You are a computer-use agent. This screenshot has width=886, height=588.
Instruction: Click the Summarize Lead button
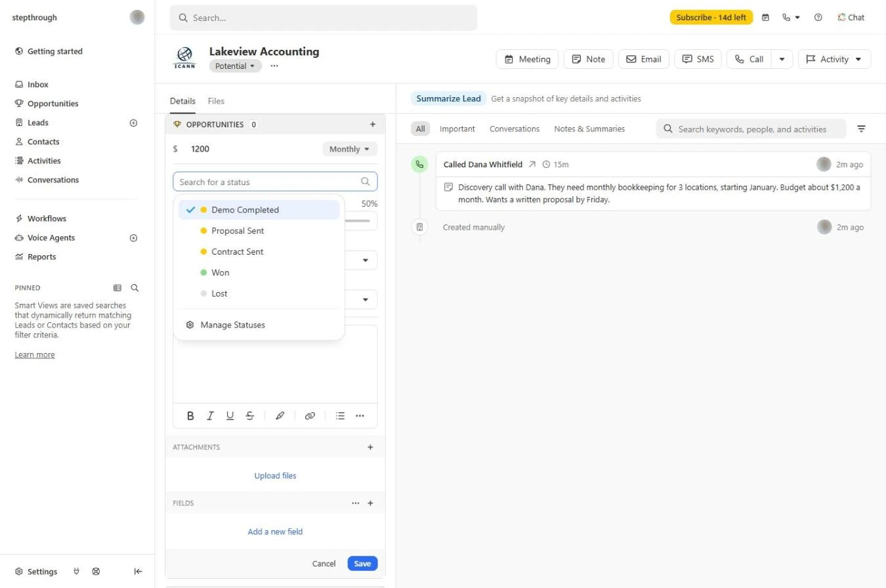449,98
